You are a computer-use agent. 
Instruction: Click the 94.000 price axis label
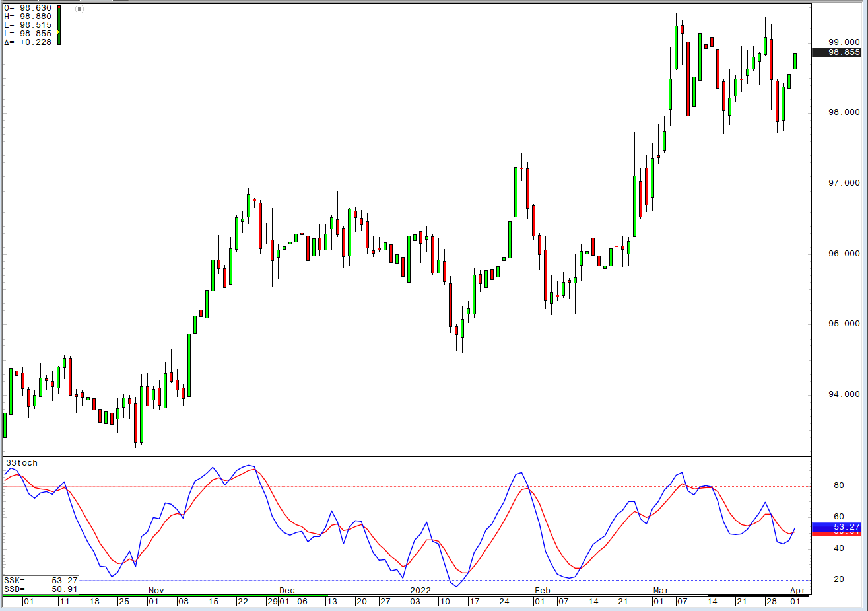click(844, 394)
